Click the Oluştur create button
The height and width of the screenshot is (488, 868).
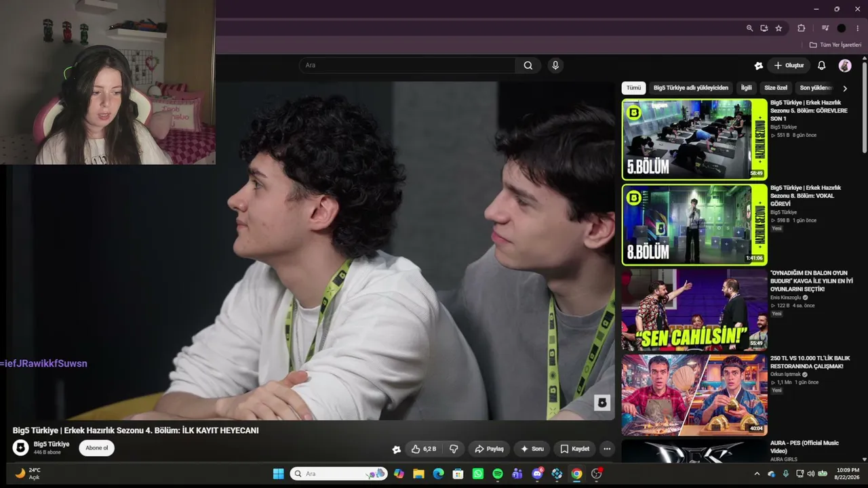[789, 66]
